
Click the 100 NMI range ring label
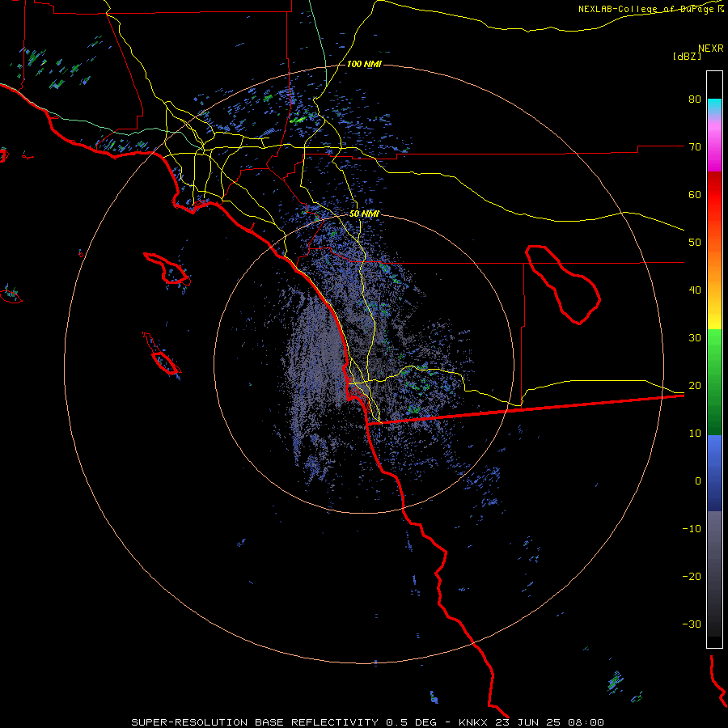[364, 64]
